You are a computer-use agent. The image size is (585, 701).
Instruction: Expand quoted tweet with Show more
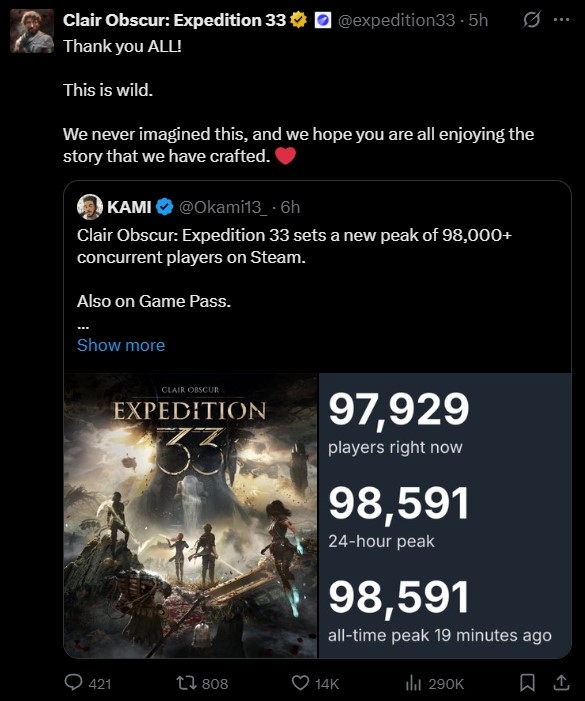click(121, 345)
